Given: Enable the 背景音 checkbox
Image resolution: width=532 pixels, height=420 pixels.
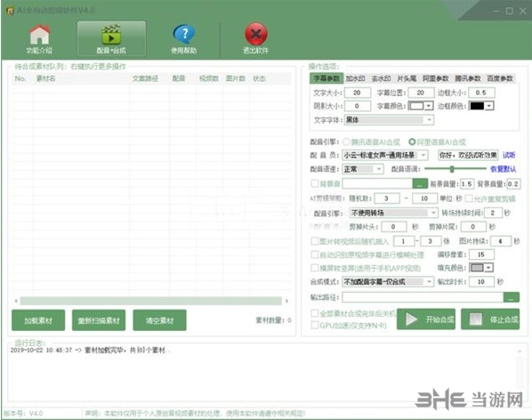Looking at the screenshot, I should [x=315, y=184].
